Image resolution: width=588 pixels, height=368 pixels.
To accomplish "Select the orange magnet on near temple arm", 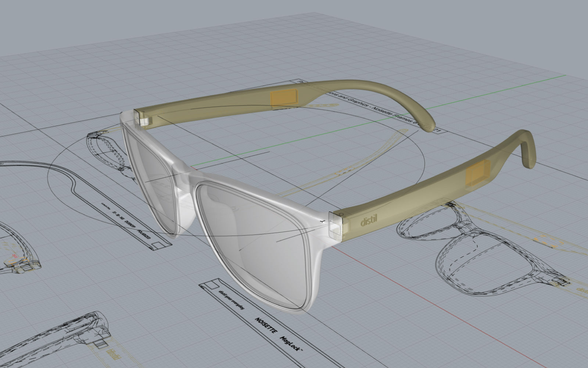I will [478, 174].
